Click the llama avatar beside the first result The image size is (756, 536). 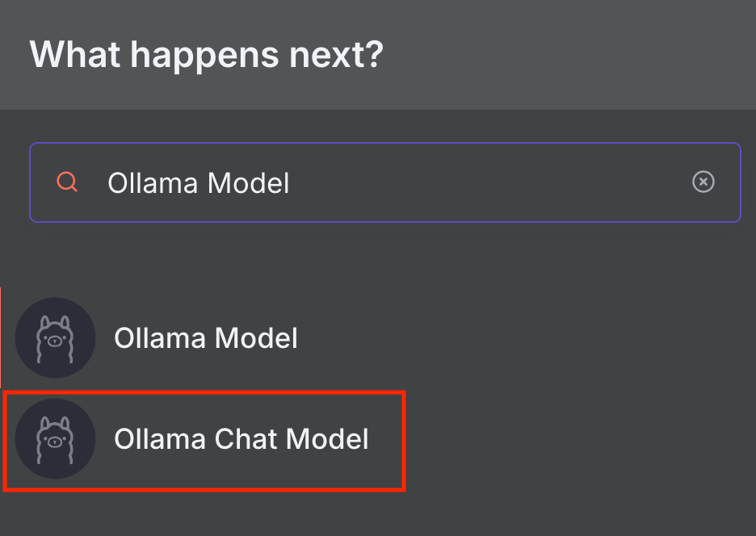tap(55, 337)
